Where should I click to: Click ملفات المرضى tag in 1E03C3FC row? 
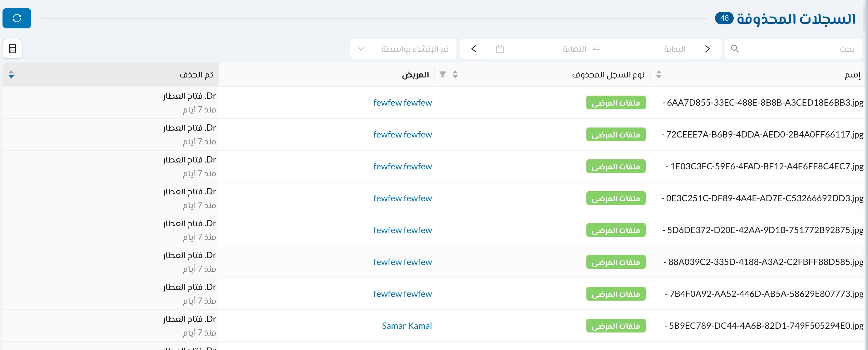[616, 166]
